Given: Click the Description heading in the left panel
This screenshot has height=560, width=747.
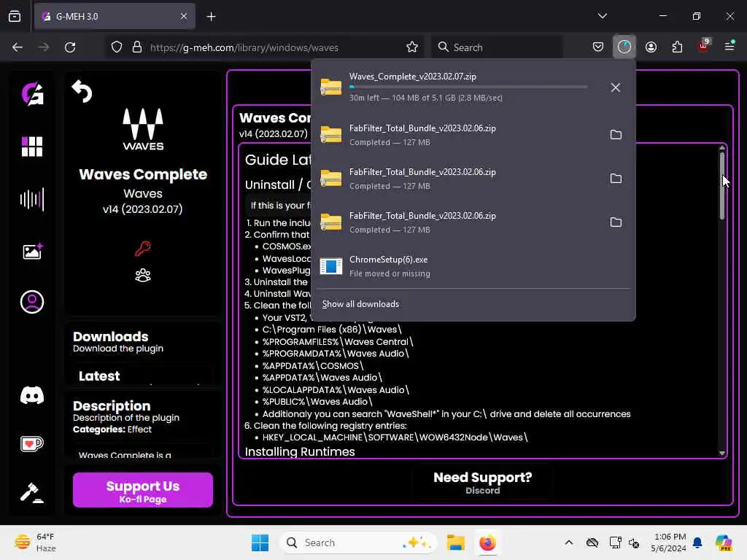Looking at the screenshot, I should tap(112, 405).
